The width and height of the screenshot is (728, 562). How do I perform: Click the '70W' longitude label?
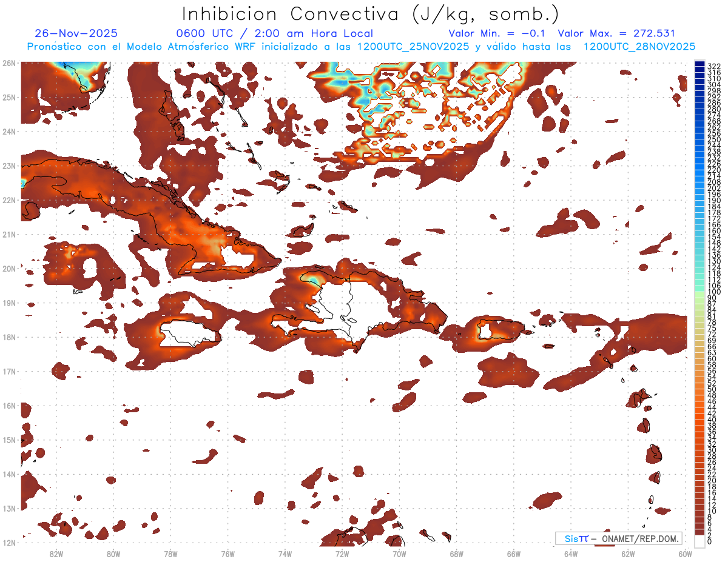tap(399, 554)
